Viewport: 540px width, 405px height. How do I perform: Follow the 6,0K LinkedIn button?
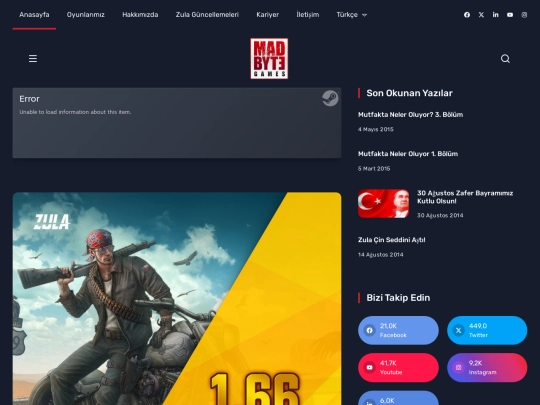point(398,398)
